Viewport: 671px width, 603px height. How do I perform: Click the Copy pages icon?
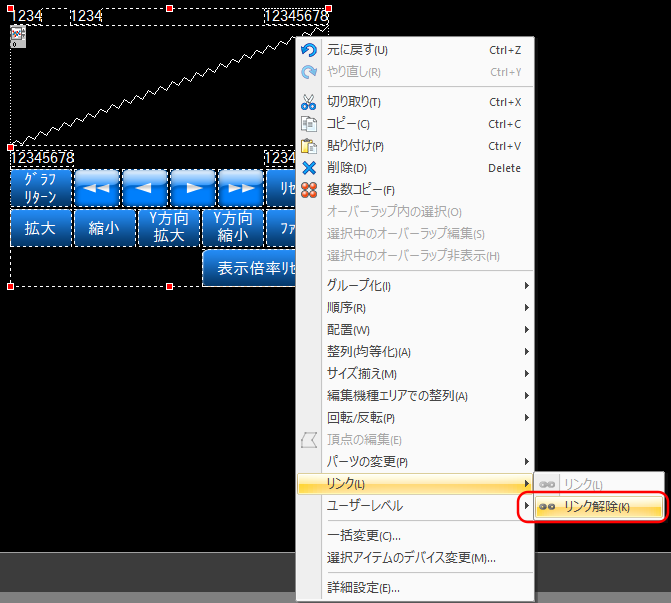pyautogui.click(x=309, y=124)
